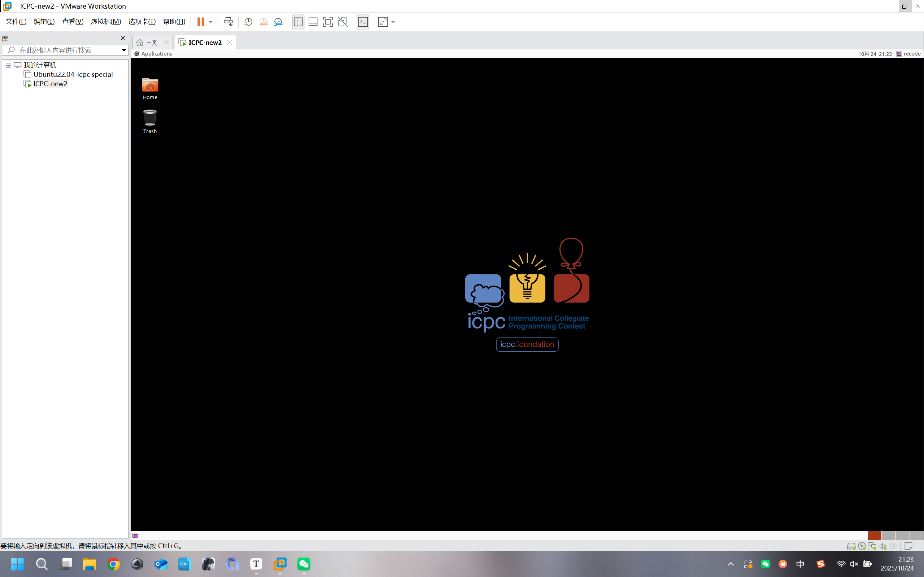Viewport: 924px width, 577px height.
Task: Open the 虚拟机(M) menu
Action: 106,22
